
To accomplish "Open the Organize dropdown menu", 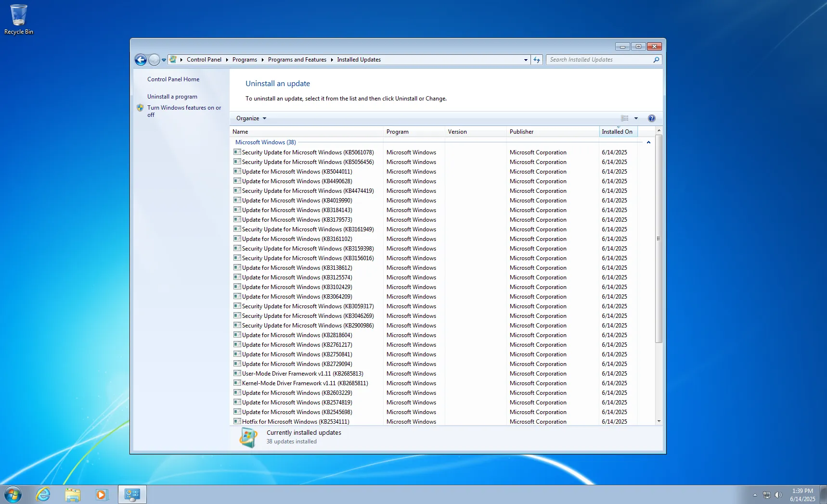I will coord(251,118).
